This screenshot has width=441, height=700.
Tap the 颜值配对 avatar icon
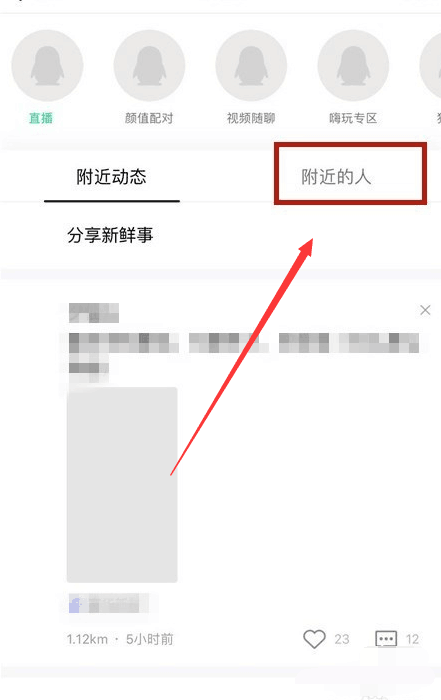pyautogui.click(x=149, y=66)
